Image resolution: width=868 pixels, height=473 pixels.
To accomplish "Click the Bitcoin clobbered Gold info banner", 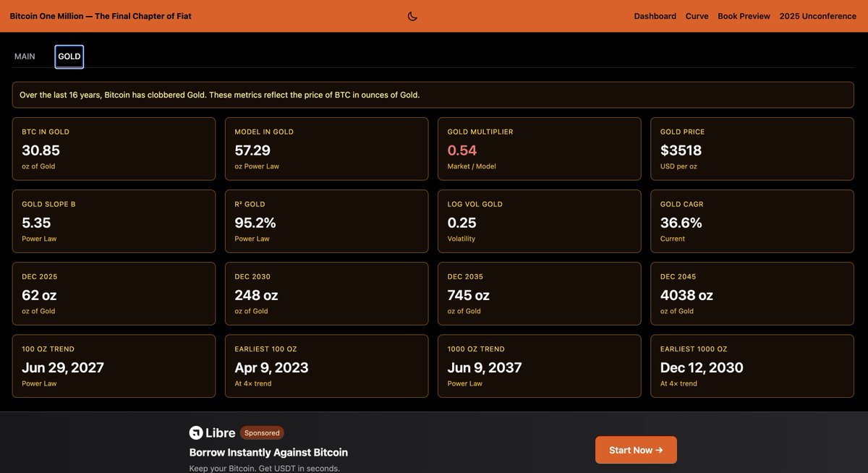I will [433, 95].
